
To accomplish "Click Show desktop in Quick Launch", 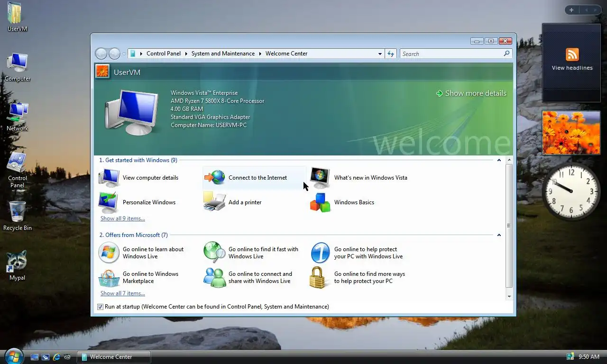I will tap(35, 357).
